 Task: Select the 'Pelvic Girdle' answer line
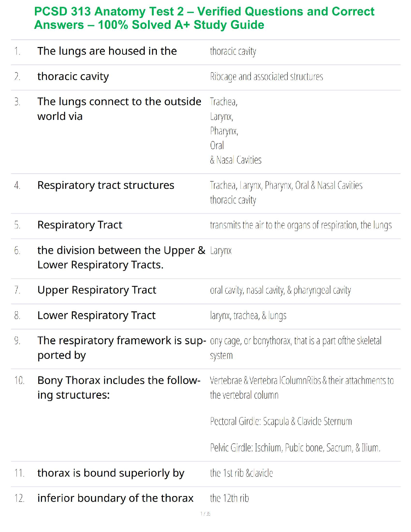point(295,448)
